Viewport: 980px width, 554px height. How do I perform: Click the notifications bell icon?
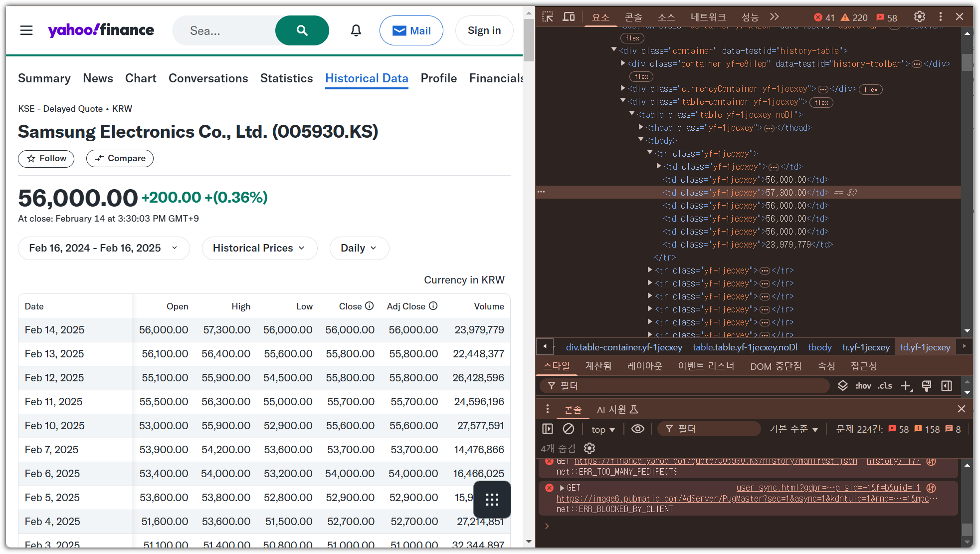[x=356, y=31]
